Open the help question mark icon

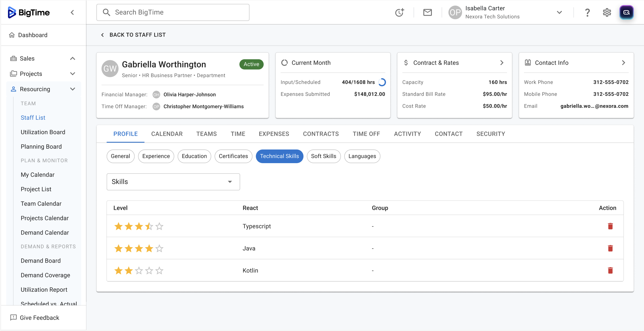coord(587,12)
